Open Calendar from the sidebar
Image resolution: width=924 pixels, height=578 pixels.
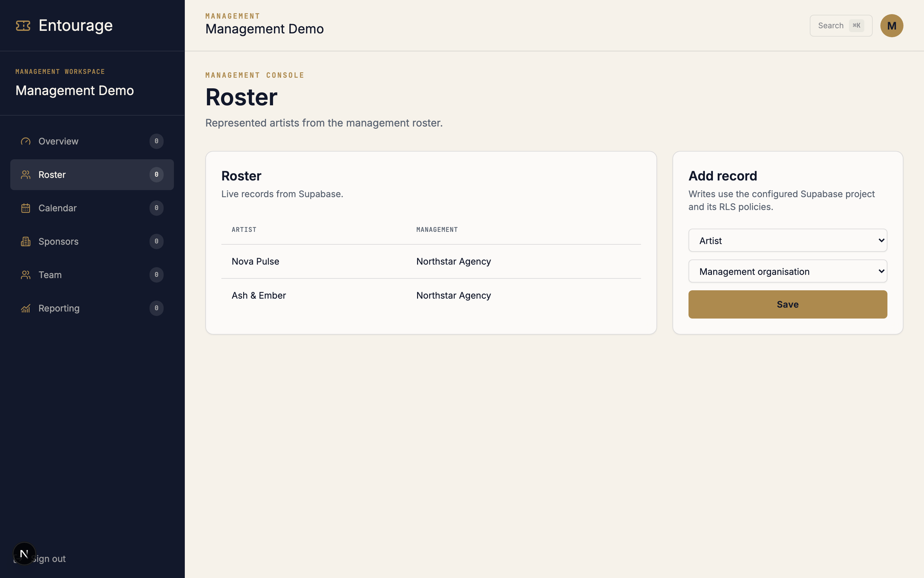92,208
